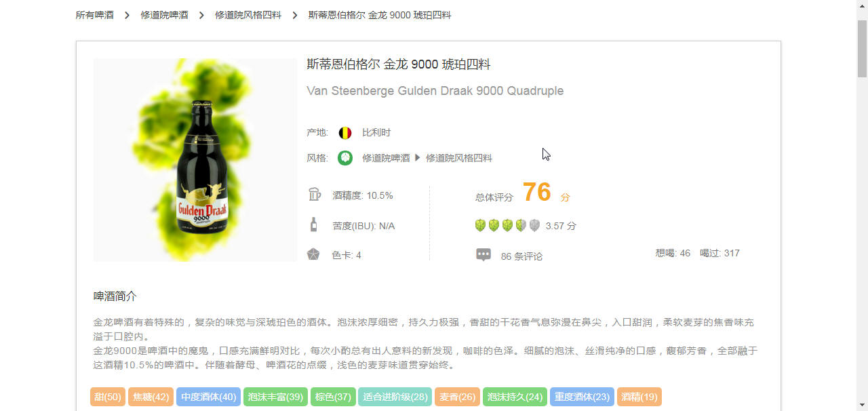
Task: Click the beer mug alcohol icon
Action: pyautogui.click(x=314, y=195)
